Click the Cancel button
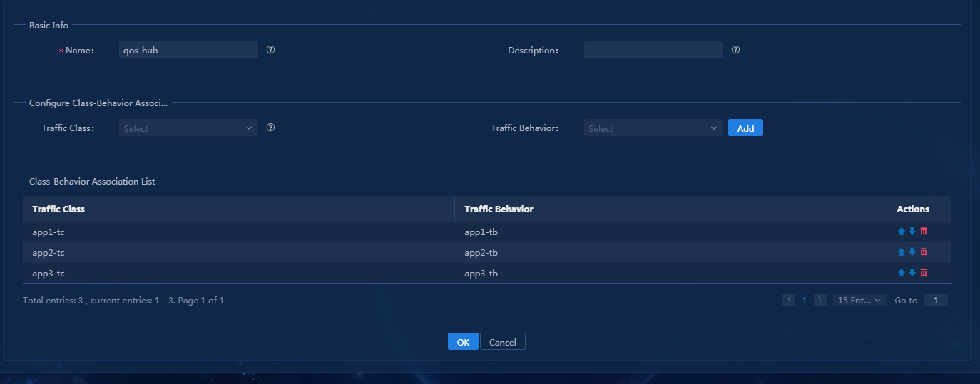The width and height of the screenshot is (980, 384). tap(503, 342)
